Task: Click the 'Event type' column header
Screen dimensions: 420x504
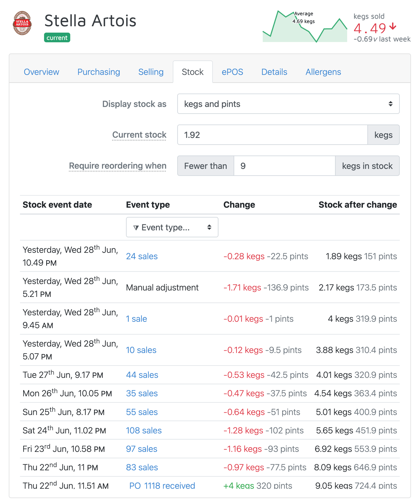Action: pyautogui.click(x=148, y=205)
